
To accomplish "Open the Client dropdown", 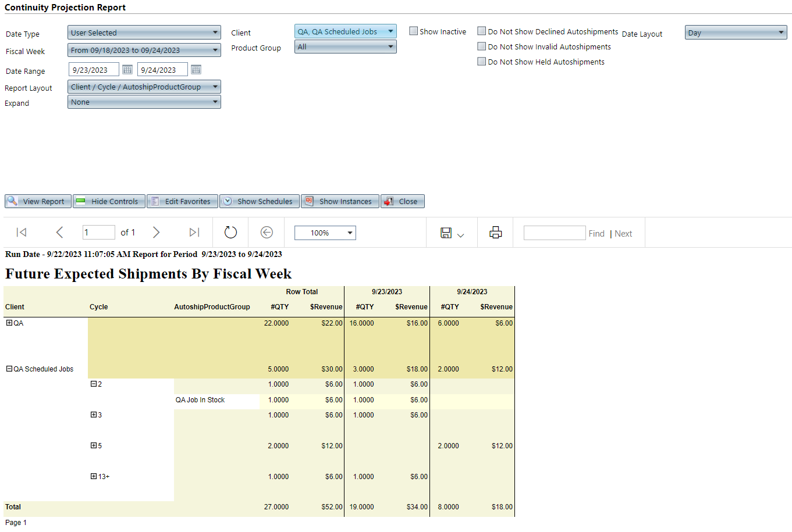I will tap(346, 31).
